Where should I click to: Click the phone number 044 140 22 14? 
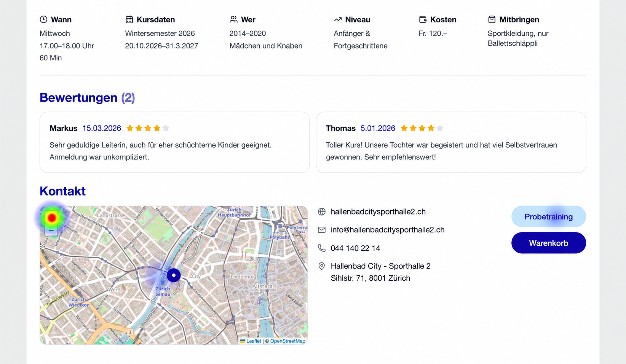[355, 248]
